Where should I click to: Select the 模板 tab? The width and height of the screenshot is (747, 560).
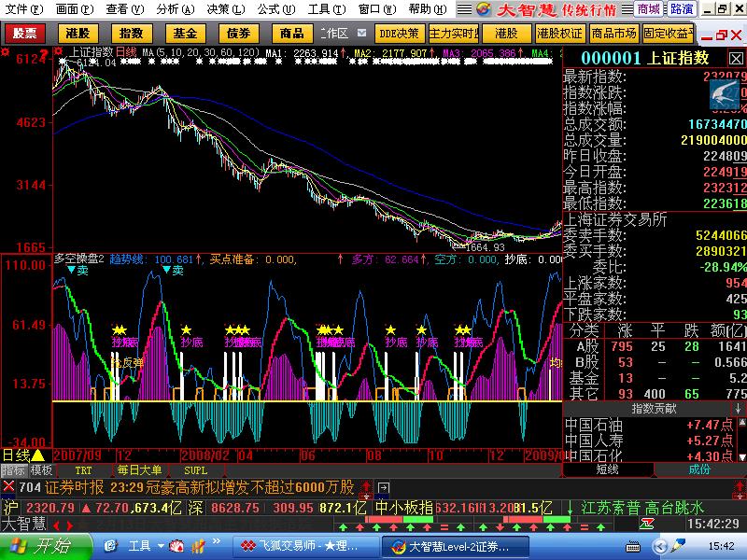click(x=41, y=470)
